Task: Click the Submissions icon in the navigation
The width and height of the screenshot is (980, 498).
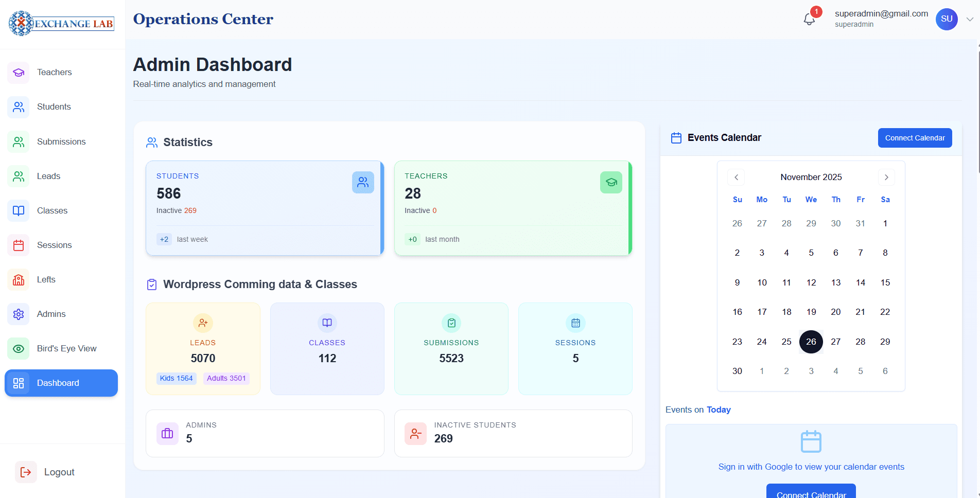Action: [19, 141]
